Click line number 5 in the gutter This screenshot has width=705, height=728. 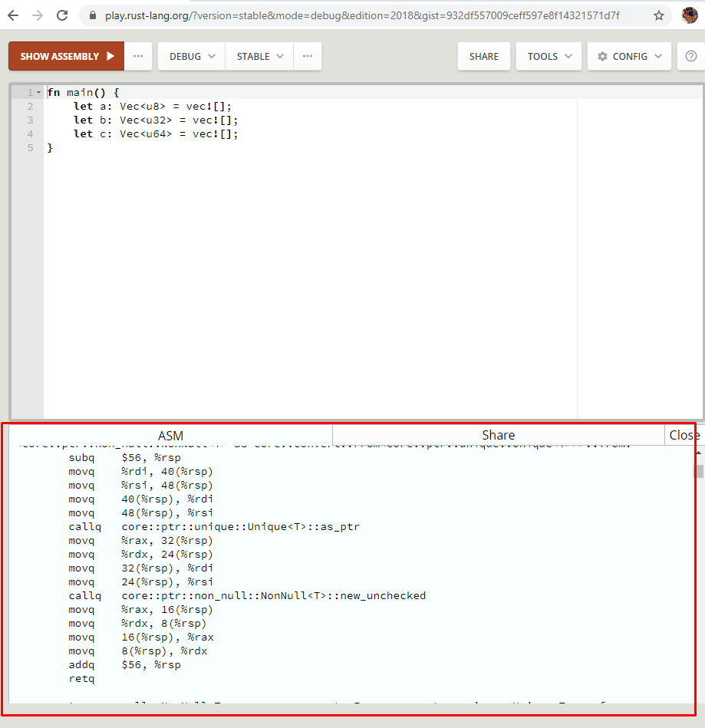pos(30,147)
